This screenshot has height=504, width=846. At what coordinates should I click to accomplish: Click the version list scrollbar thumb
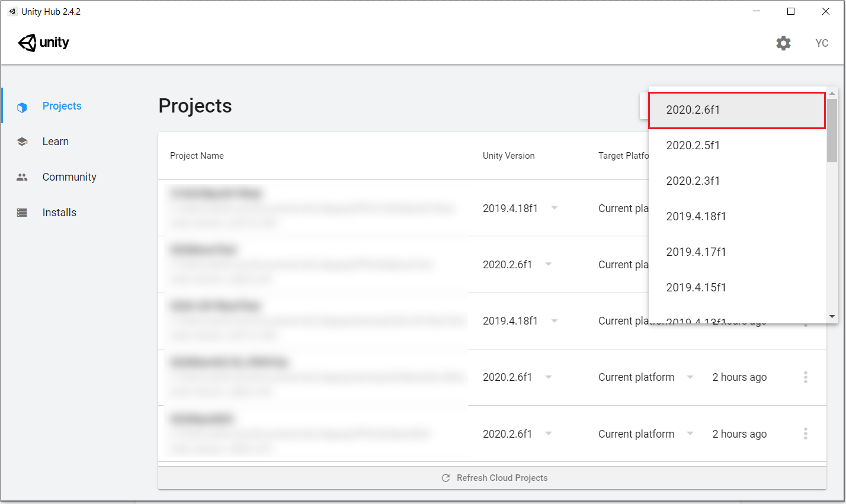[x=832, y=130]
